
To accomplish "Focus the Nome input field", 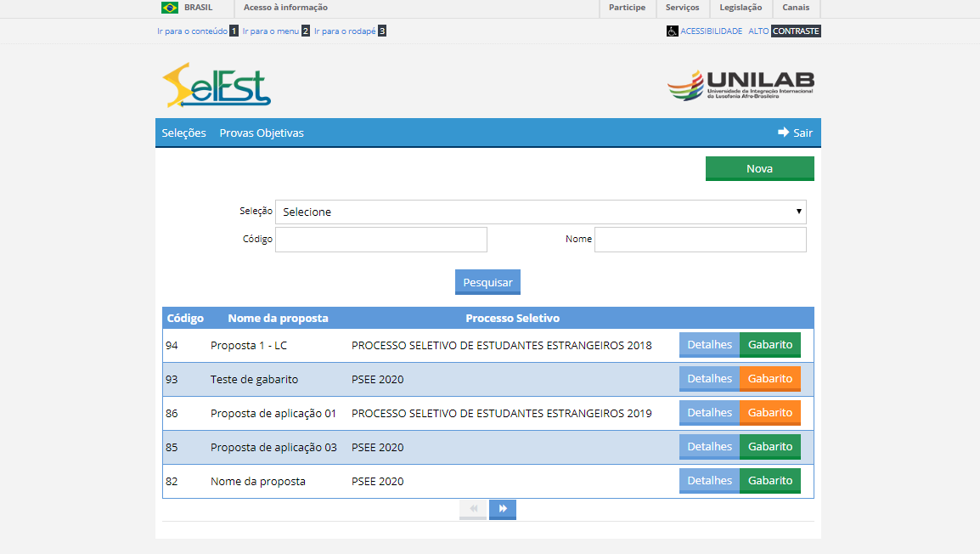I will click(x=700, y=240).
